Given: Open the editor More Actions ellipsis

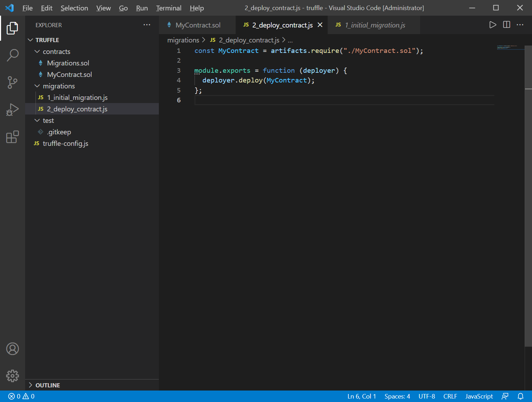Looking at the screenshot, I should pos(520,25).
